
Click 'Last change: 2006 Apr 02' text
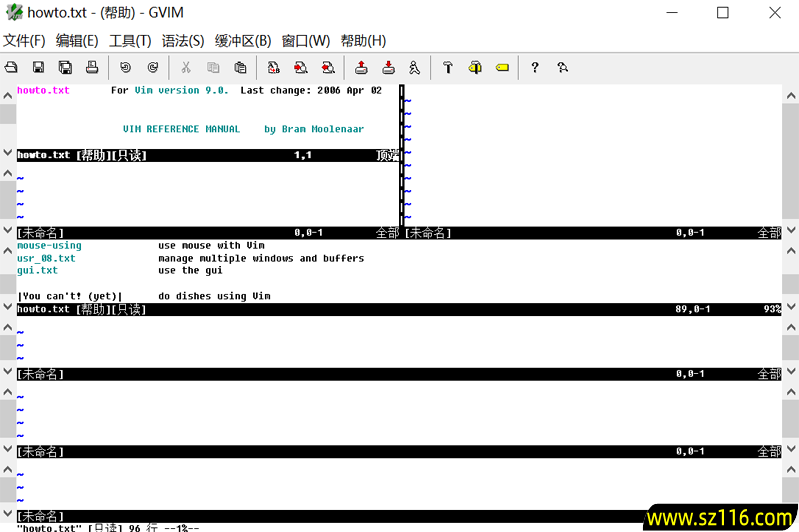click(x=311, y=90)
